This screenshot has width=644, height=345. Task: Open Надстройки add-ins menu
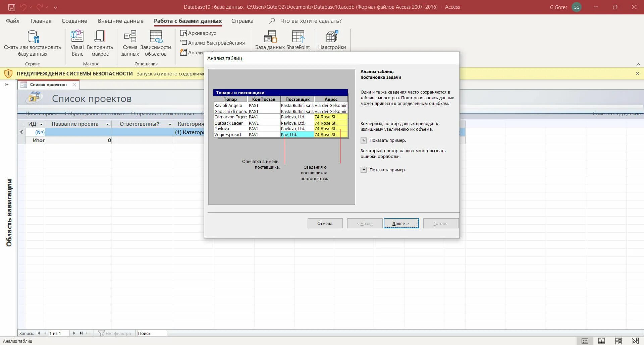[x=332, y=40]
